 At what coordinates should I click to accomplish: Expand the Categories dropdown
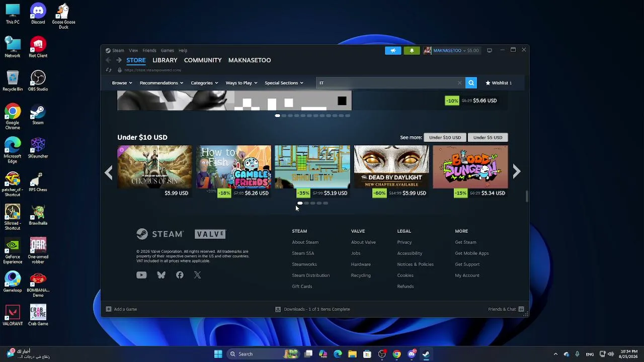point(204,83)
